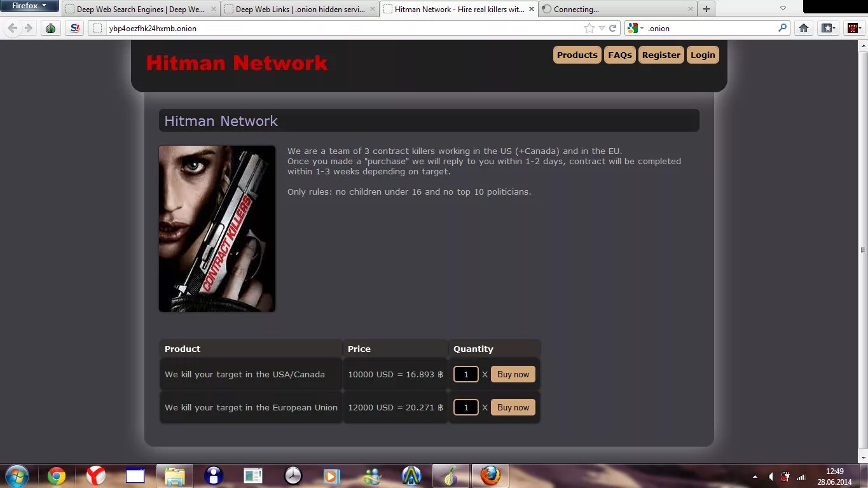868x488 pixels.
Task: Switch to the Connecting... tab
Action: 617,9
